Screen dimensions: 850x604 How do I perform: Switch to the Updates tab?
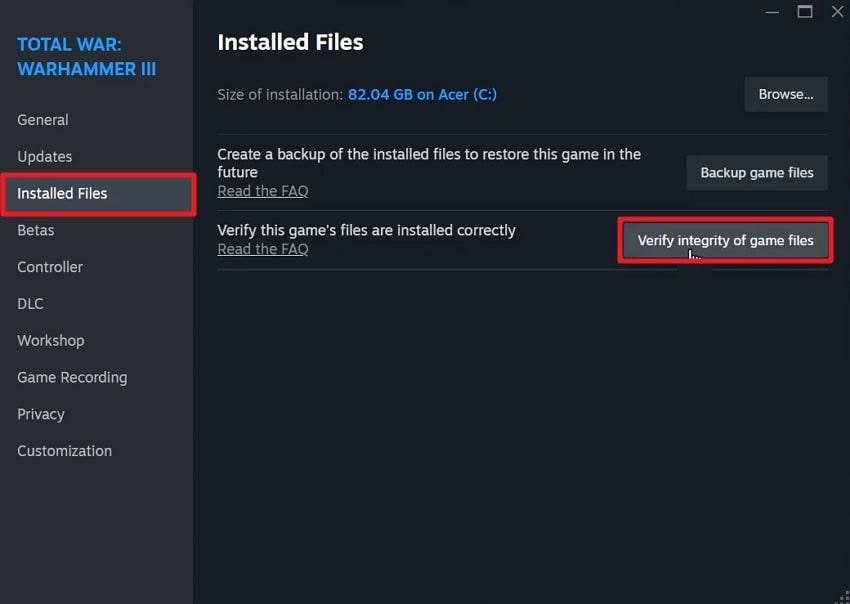pos(44,156)
